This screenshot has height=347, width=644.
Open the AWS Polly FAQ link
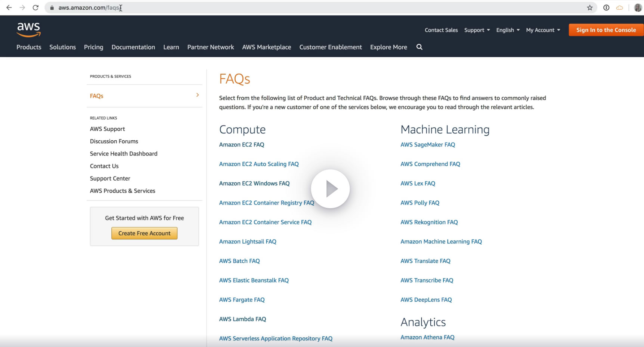(420, 203)
